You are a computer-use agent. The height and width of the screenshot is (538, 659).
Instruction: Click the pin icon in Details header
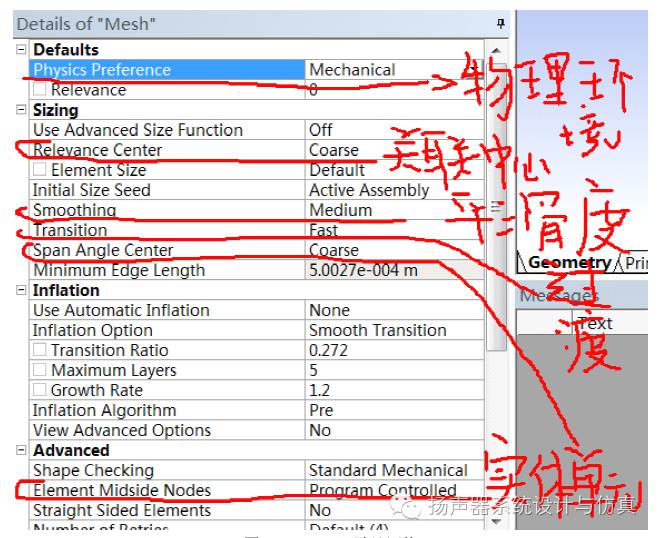tap(500, 24)
